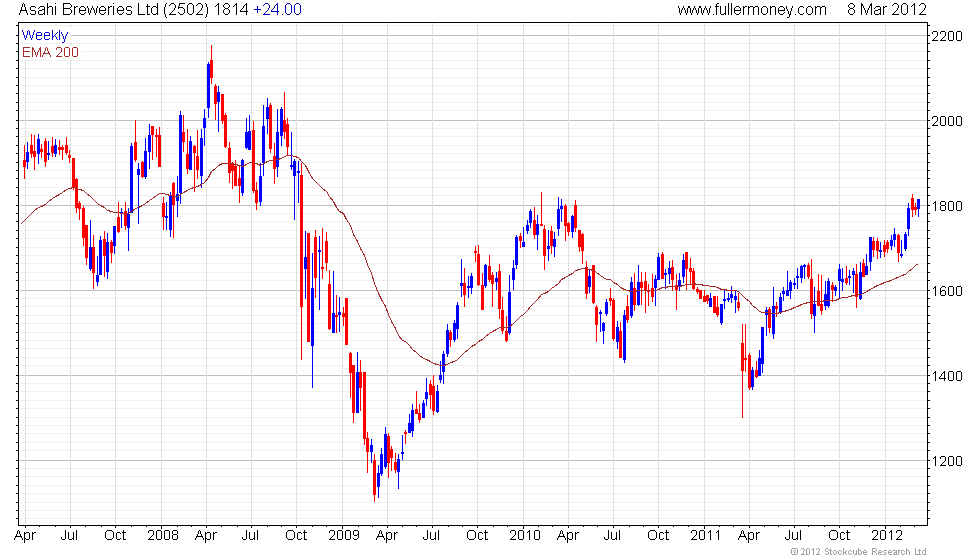Click the 1200 price axis label
The height and width of the screenshot is (560, 980).
(946, 461)
